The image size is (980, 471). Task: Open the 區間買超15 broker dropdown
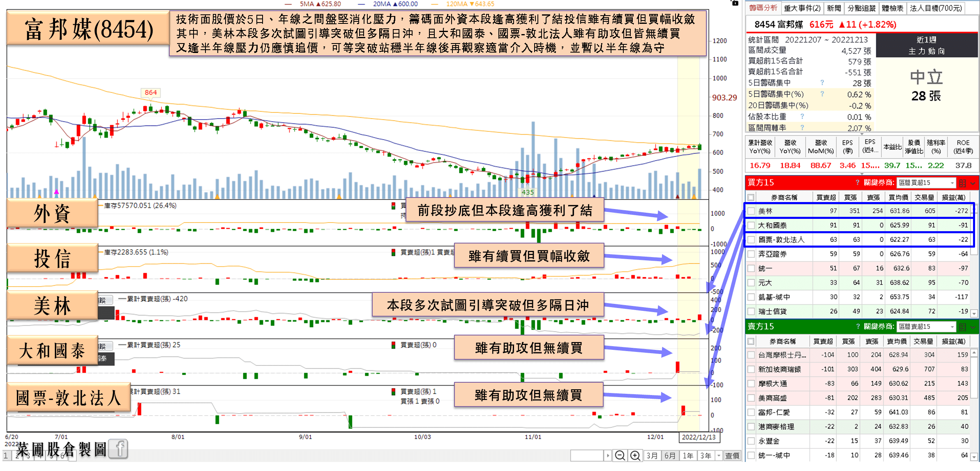[927, 183]
